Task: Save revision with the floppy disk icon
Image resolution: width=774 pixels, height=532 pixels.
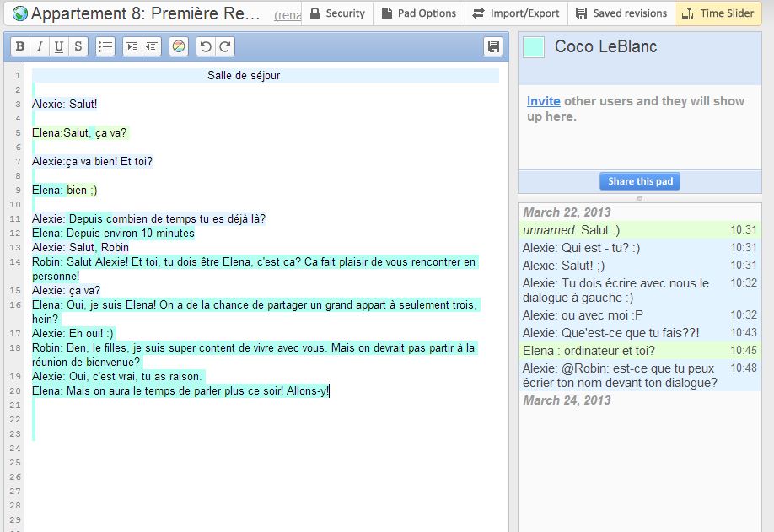Action: tap(493, 47)
